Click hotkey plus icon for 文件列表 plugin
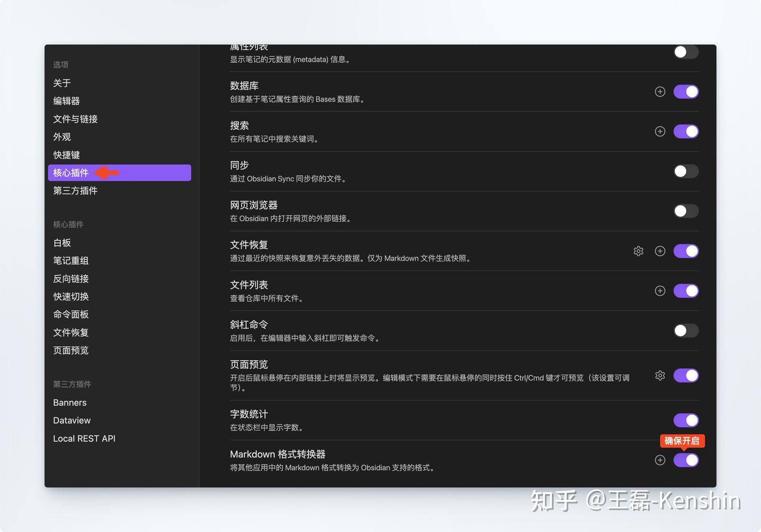The image size is (761, 532). pyautogui.click(x=660, y=291)
